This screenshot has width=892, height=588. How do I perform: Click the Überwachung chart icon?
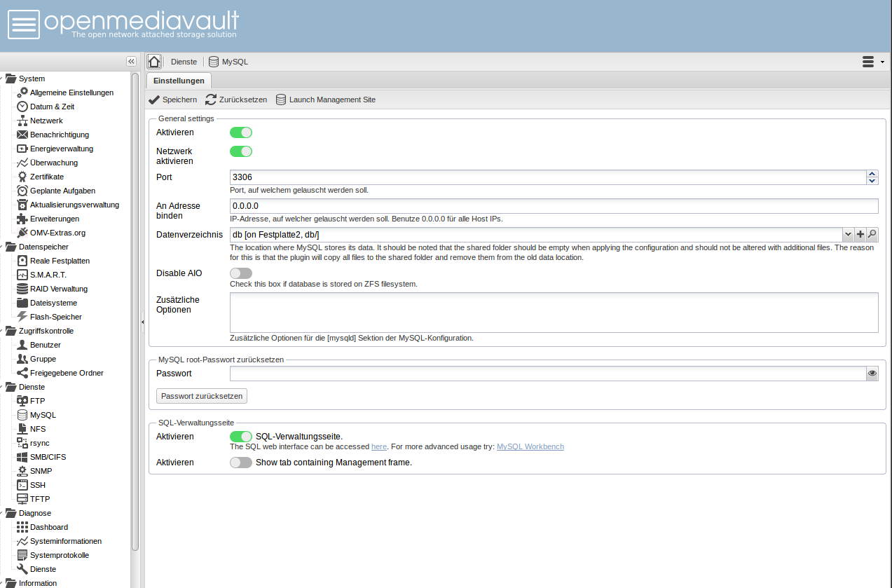22,163
